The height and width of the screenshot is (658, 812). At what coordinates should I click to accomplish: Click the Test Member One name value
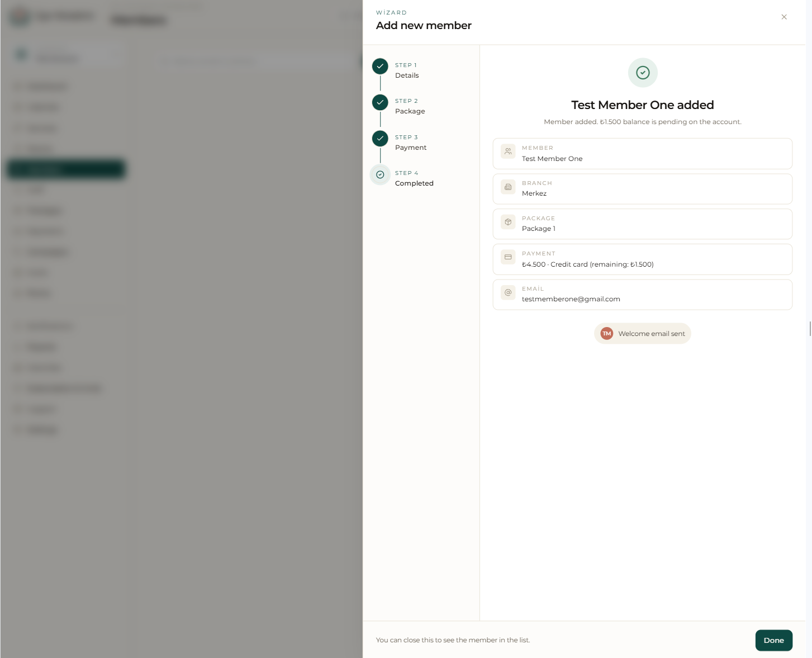(552, 159)
